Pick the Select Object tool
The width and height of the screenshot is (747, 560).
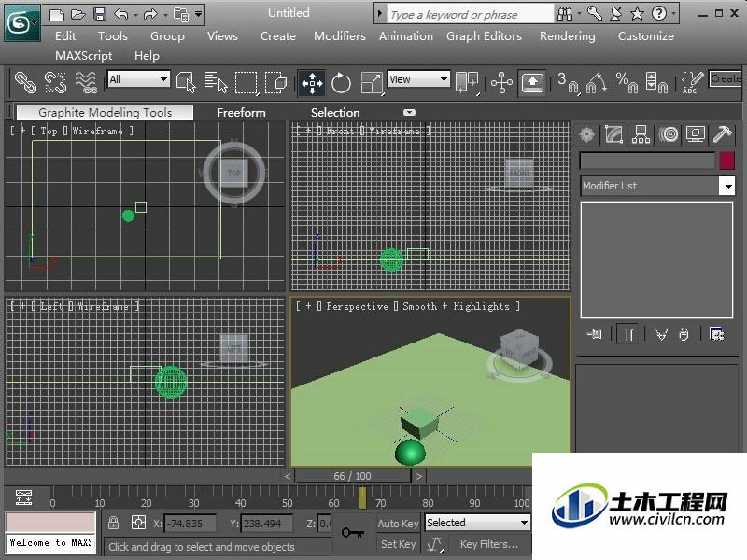[x=186, y=82]
